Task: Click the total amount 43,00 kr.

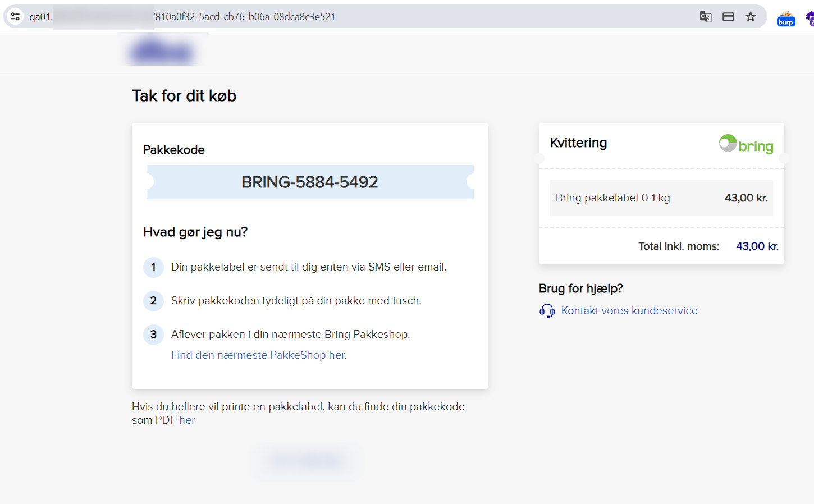Action: (757, 246)
